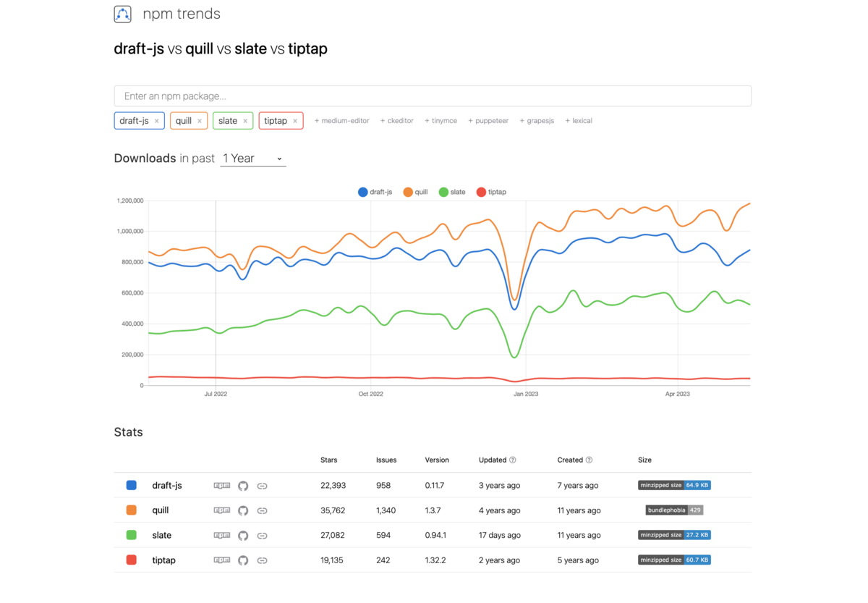Viewport: 868px width, 603px height.
Task: Toggle tiptap series in chart legend
Action: point(491,192)
